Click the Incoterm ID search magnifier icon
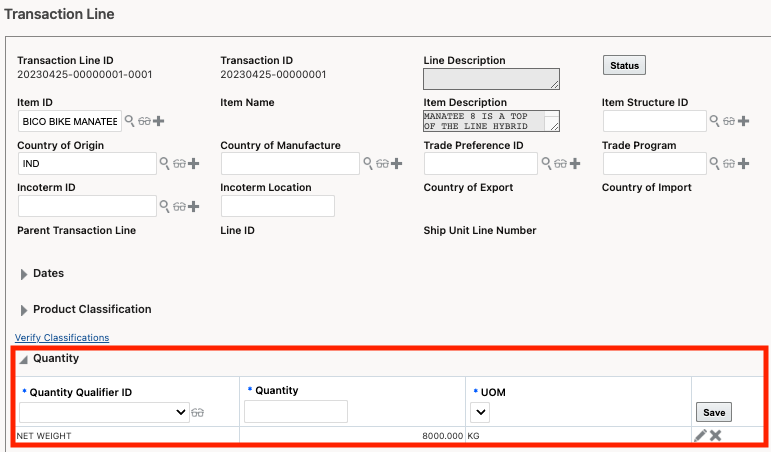This screenshot has height=452, width=771. (x=165, y=206)
